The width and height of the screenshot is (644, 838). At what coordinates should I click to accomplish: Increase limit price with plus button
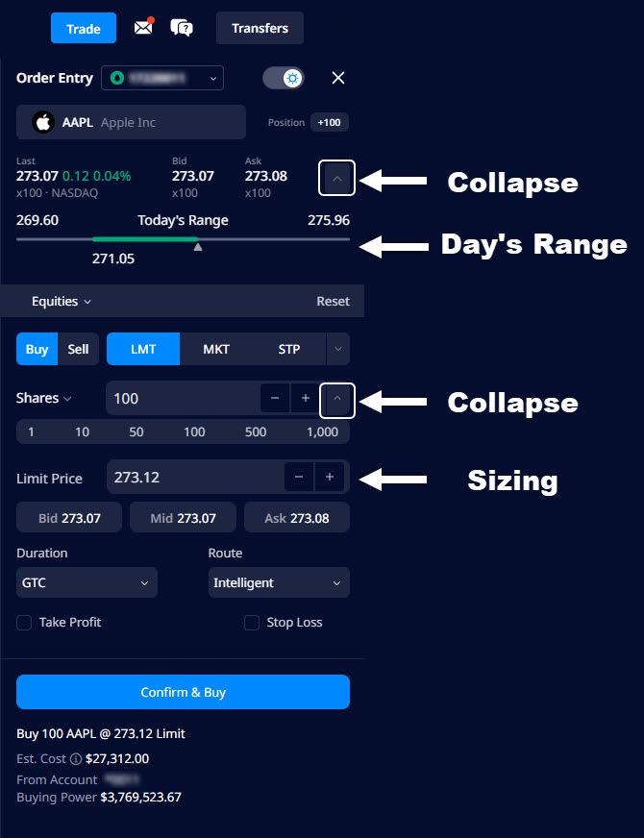pos(330,477)
